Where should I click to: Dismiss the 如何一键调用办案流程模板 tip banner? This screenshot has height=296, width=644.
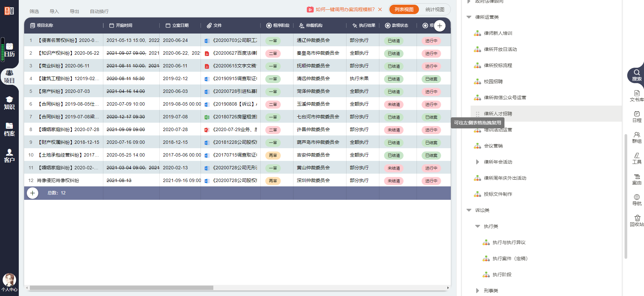tap(380, 9)
